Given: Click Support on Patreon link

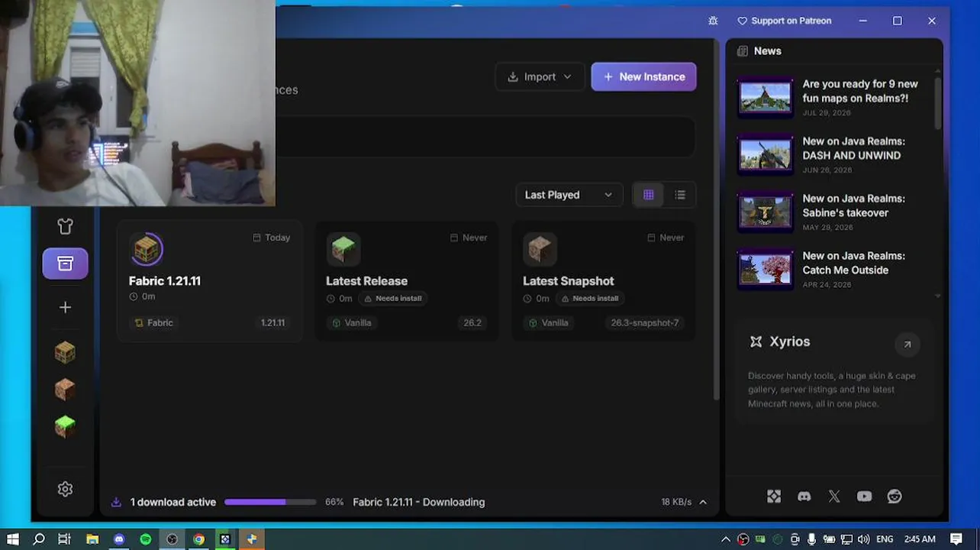Looking at the screenshot, I should coord(784,21).
